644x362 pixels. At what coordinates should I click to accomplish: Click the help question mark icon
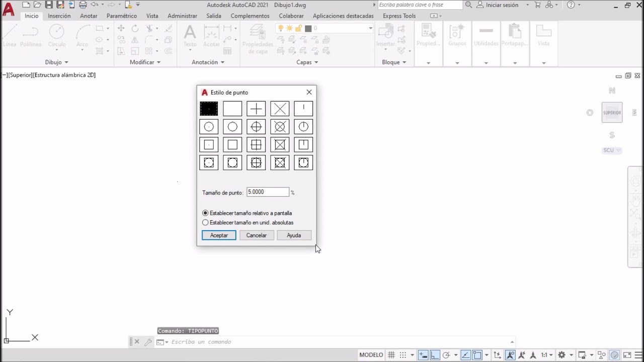click(x=571, y=5)
